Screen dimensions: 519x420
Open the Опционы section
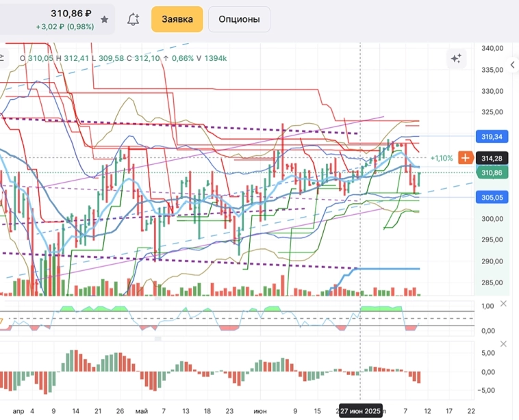point(239,19)
